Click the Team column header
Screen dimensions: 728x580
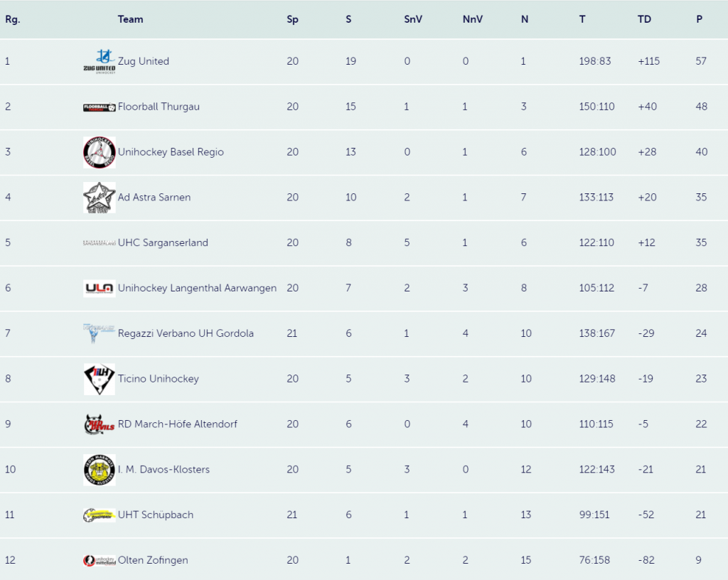click(x=131, y=19)
